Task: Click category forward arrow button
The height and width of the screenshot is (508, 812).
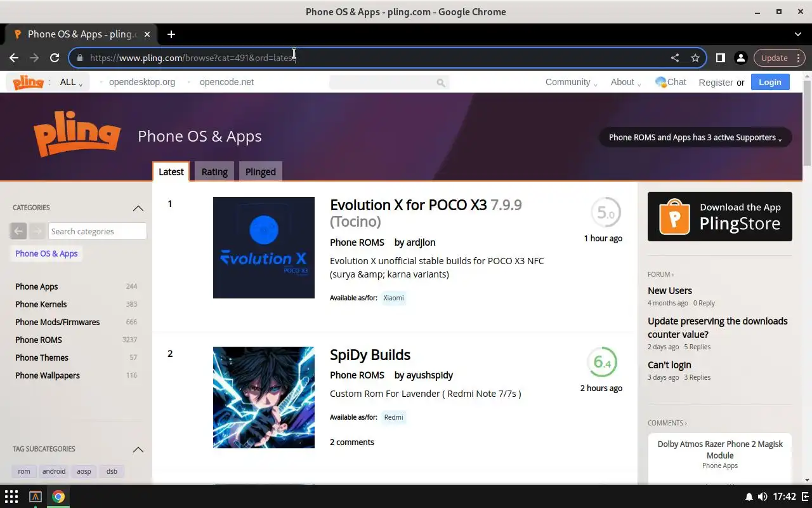Action: 37,231
